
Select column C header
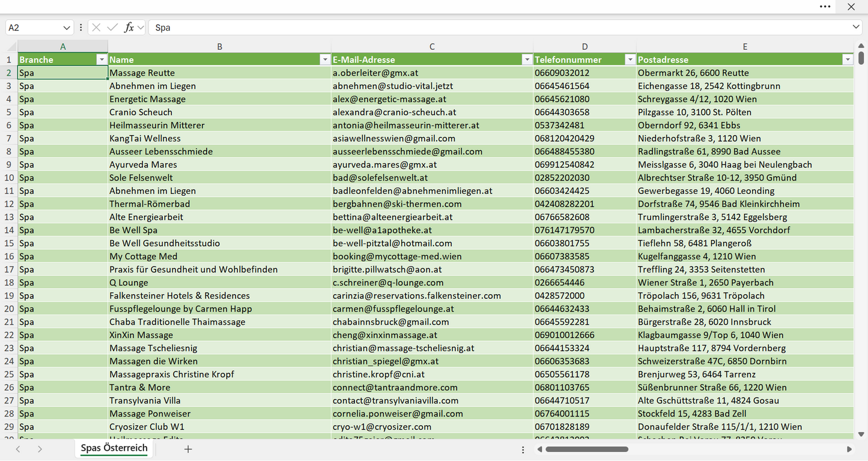tap(432, 46)
